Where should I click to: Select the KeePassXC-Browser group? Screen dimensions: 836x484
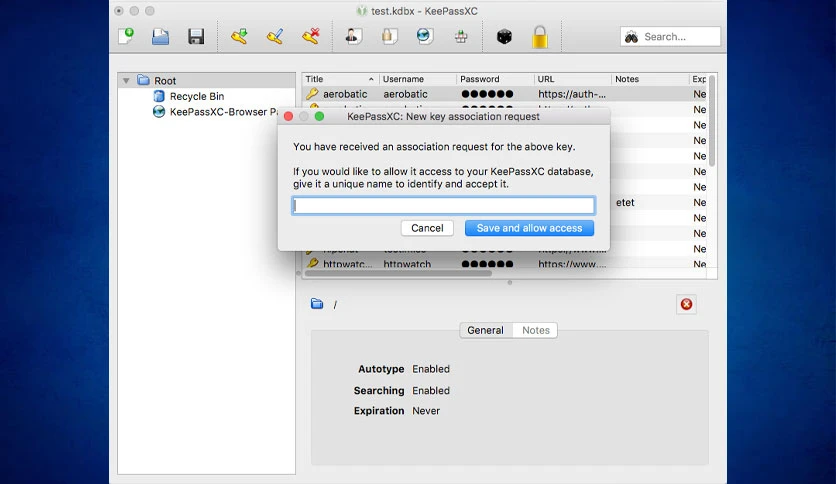(223, 111)
